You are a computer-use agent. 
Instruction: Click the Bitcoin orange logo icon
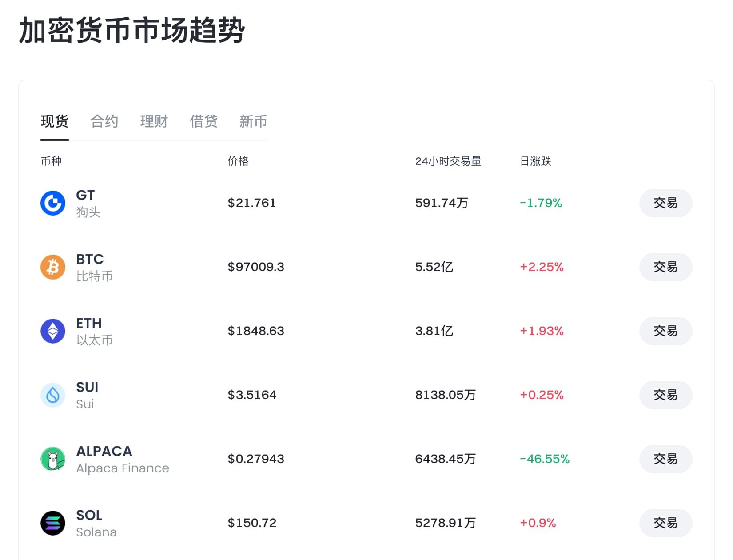(53, 267)
